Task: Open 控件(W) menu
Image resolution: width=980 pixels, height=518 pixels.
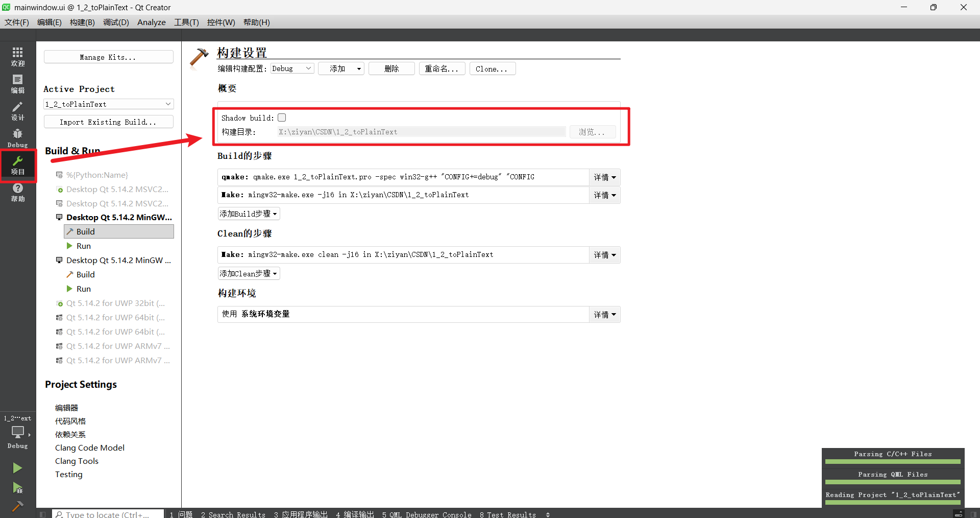Action: (221, 22)
